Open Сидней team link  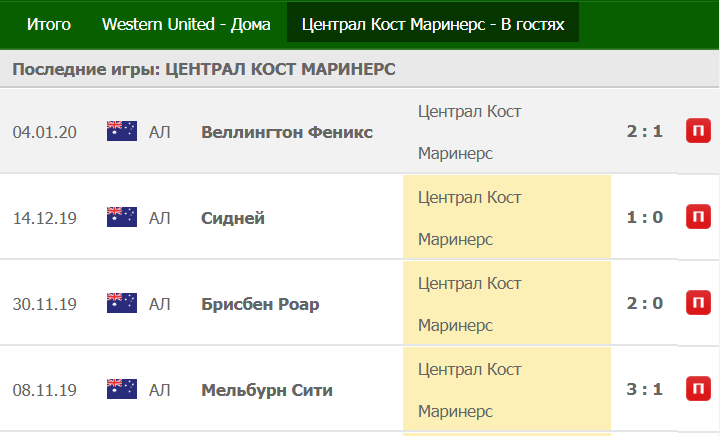(x=233, y=218)
